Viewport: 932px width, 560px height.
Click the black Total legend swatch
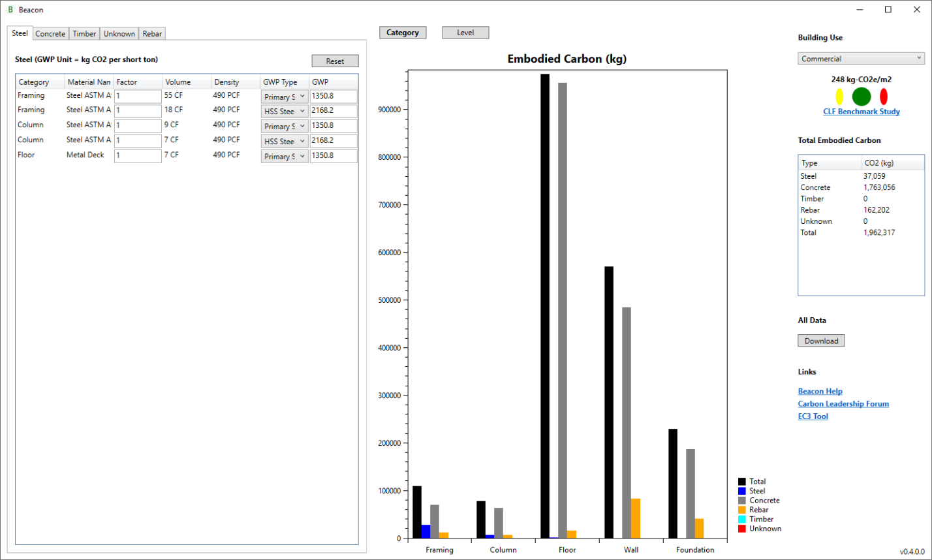point(742,482)
